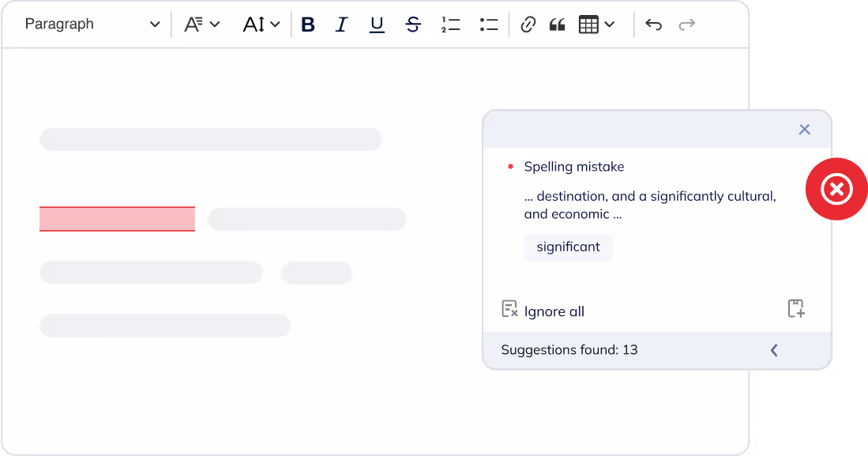Open the insert table dropdown
868x456 pixels.
tap(596, 24)
